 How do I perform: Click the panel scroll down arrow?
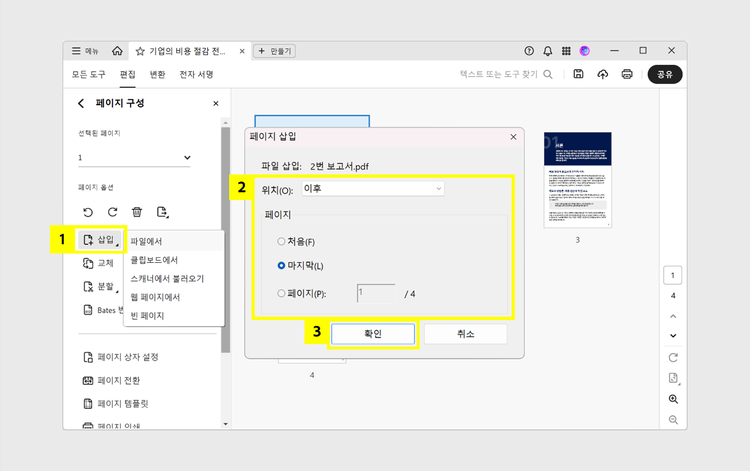coord(225,424)
